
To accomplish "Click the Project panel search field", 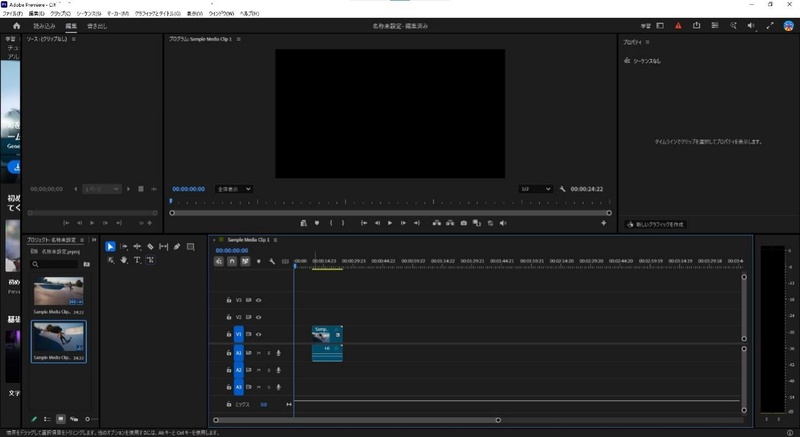I will [x=55, y=264].
